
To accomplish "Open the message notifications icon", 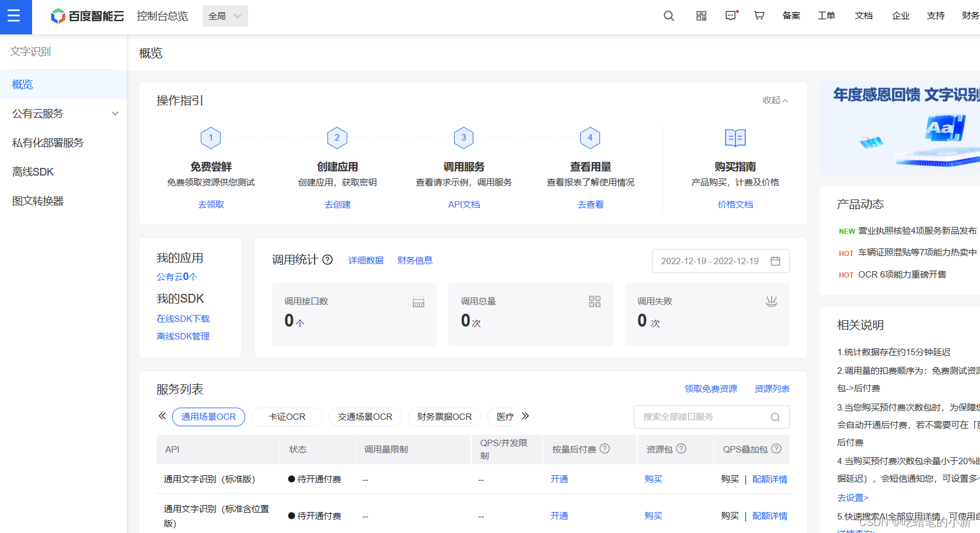I will [x=731, y=16].
